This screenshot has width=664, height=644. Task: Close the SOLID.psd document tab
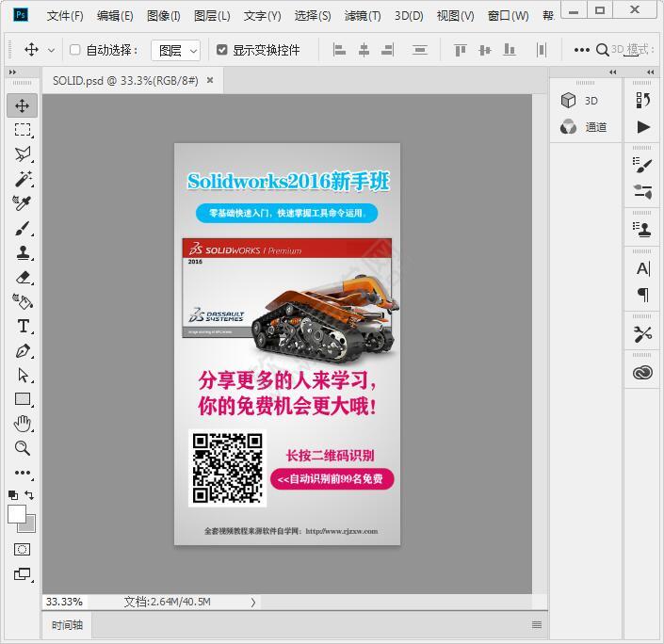(x=210, y=81)
